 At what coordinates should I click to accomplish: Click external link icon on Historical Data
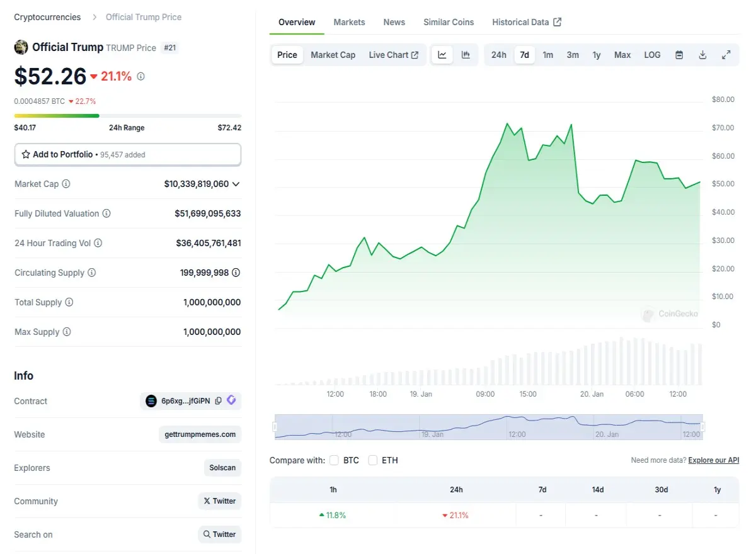click(557, 22)
